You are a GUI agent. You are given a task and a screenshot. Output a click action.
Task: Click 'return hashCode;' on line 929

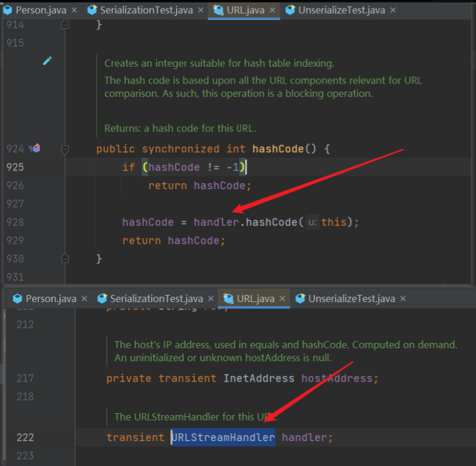pos(173,241)
